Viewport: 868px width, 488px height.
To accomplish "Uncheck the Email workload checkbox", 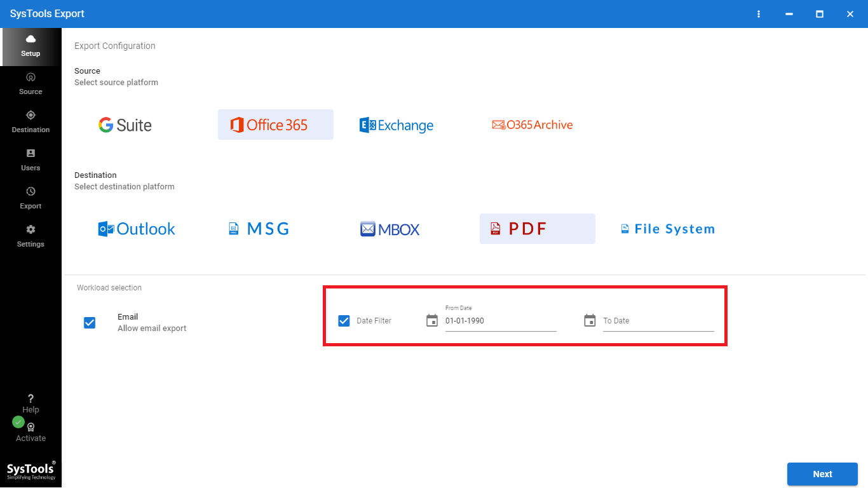I will point(90,323).
